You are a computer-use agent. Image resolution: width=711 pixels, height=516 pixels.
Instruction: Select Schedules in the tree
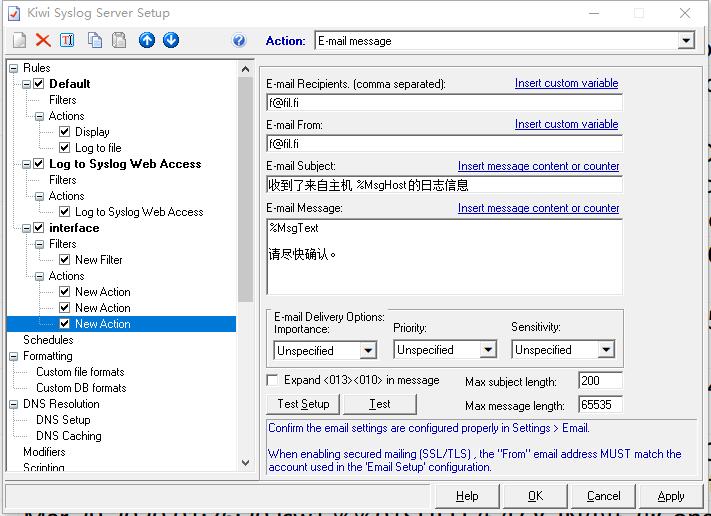click(x=48, y=340)
